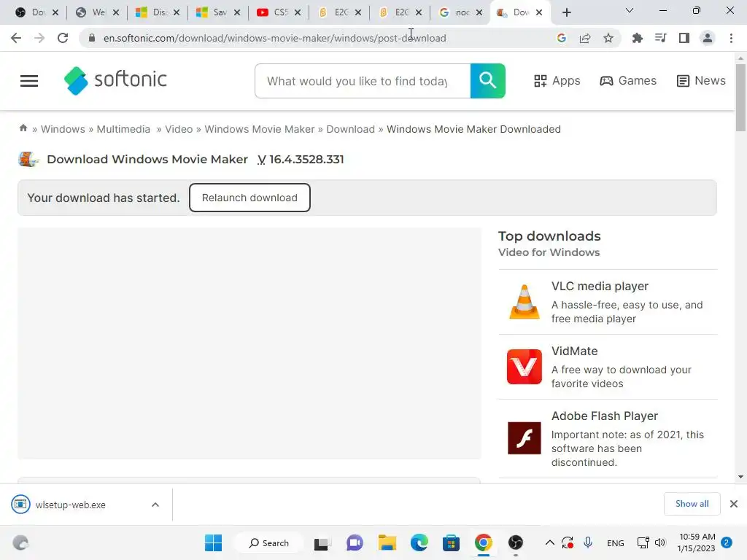Open VLC media player title link
The image size is (747, 560).
[600, 286]
